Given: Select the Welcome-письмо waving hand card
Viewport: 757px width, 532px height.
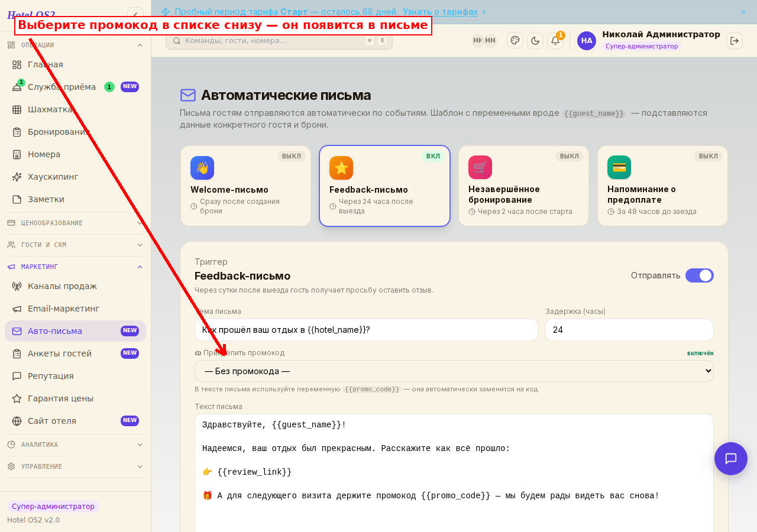Looking at the screenshot, I should 245,186.
